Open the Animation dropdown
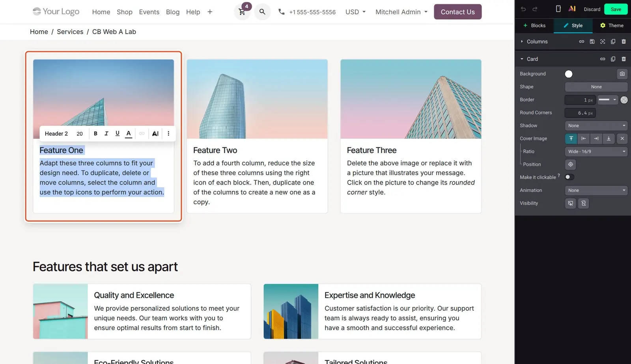This screenshot has width=631, height=364. [x=596, y=190]
